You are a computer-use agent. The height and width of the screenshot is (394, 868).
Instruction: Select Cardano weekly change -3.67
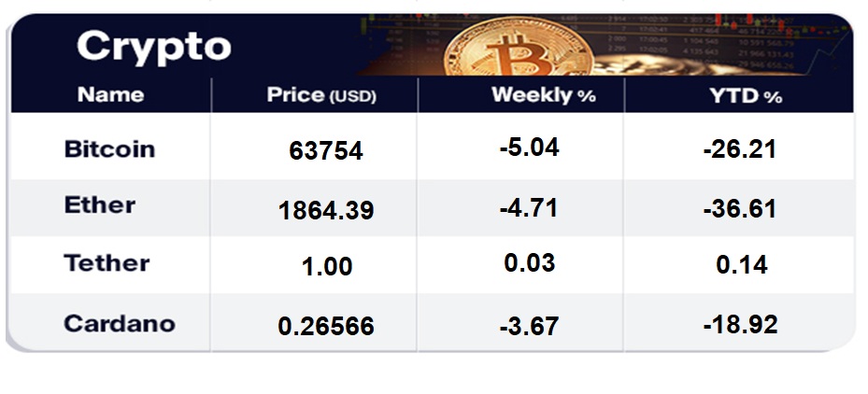[x=529, y=326]
